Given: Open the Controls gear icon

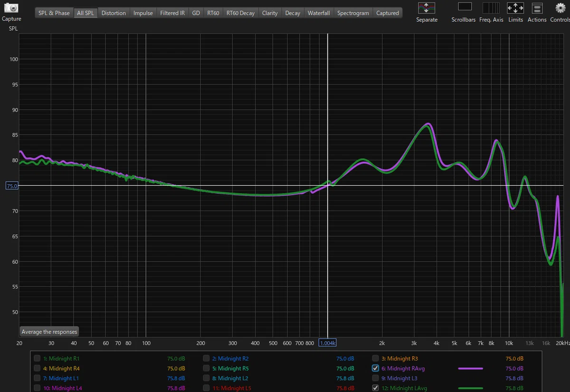Looking at the screenshot, I should pos(560,8).
